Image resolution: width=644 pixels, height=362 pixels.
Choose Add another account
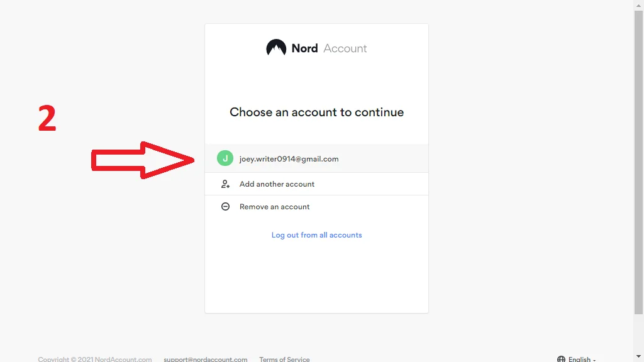pos(277,184)
